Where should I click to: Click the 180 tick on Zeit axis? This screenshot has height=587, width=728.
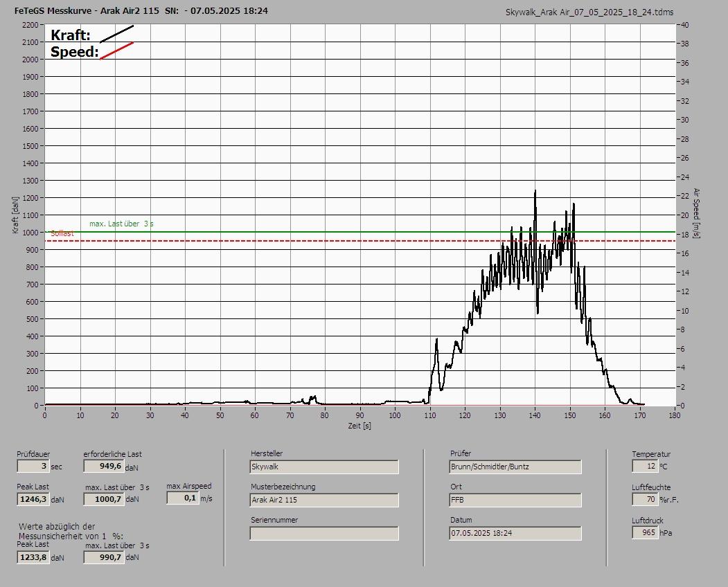click(x=675, y=415)
